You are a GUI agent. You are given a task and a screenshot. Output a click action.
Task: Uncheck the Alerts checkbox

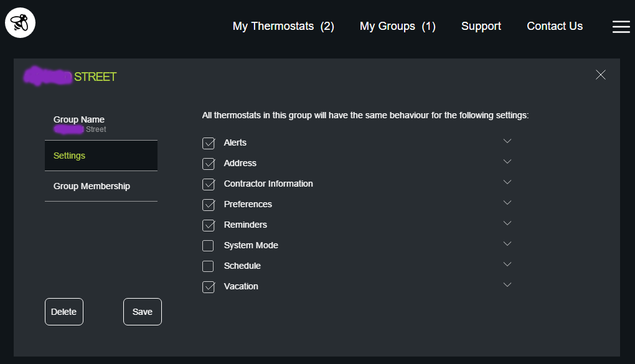(209, 143)
